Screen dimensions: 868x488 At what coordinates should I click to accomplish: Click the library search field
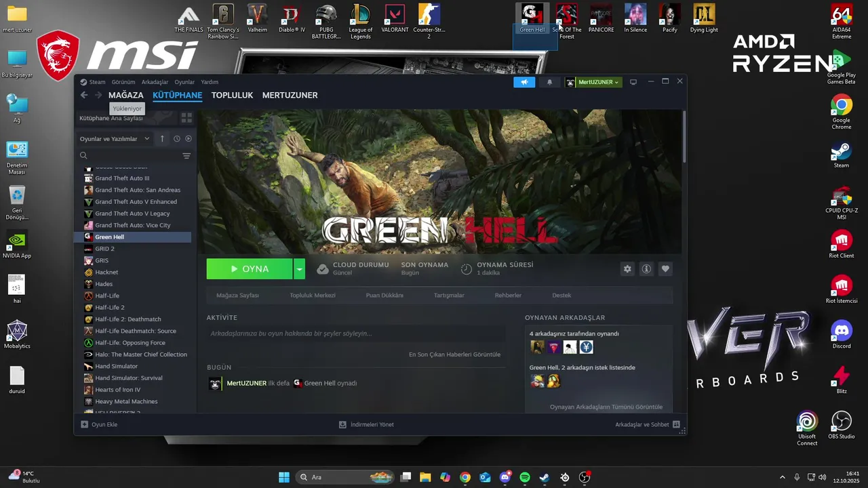[x=129, y=156]
